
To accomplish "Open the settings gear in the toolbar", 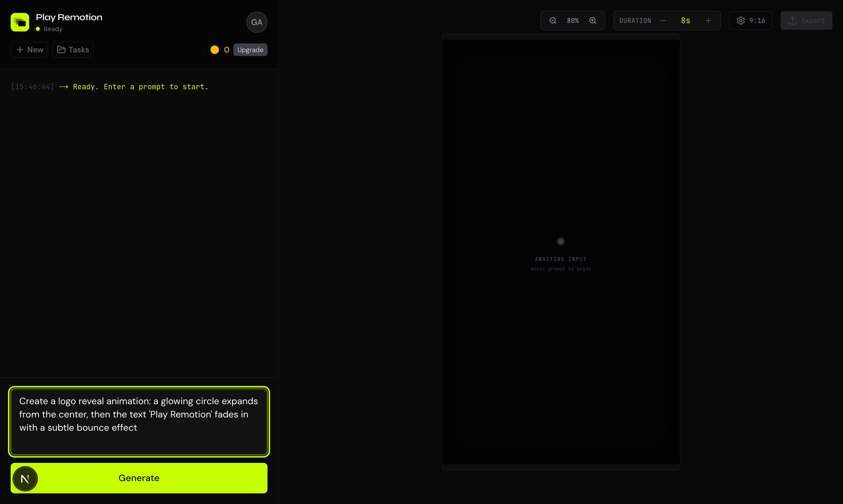I will pyautogui.click(x=741, y=20).
